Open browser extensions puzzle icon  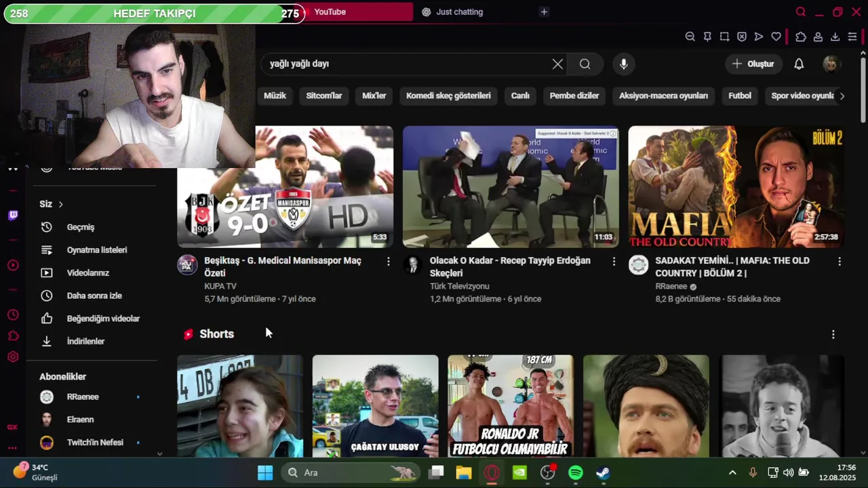(801, 37)
